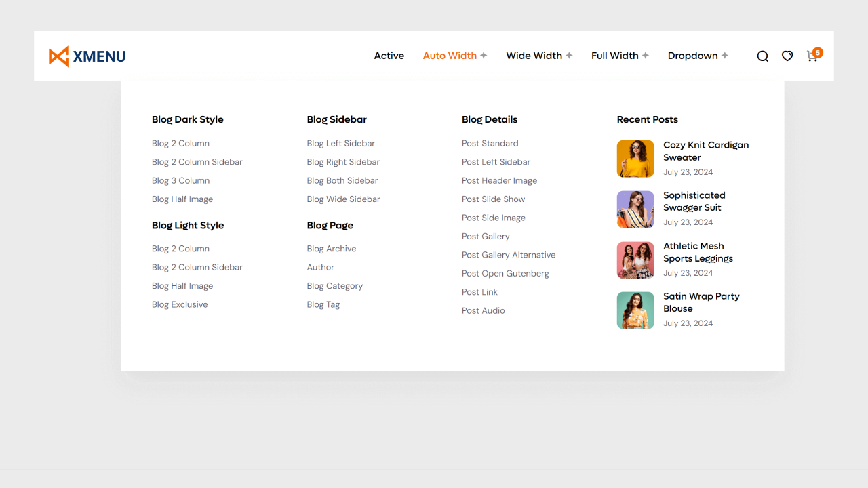Open the search magnifier icon
This screenshot has height=488, width=868.
tap(762, 56)
